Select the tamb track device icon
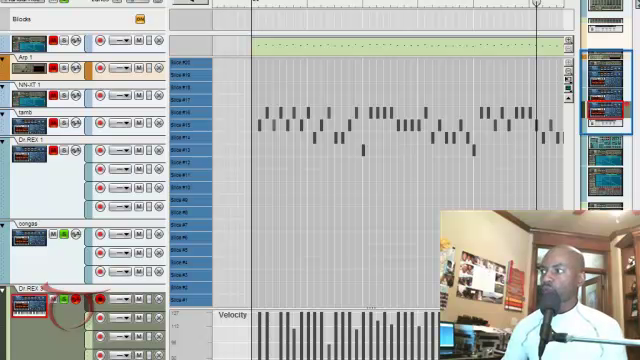This screenshot has height=360, width=640. 29,126
